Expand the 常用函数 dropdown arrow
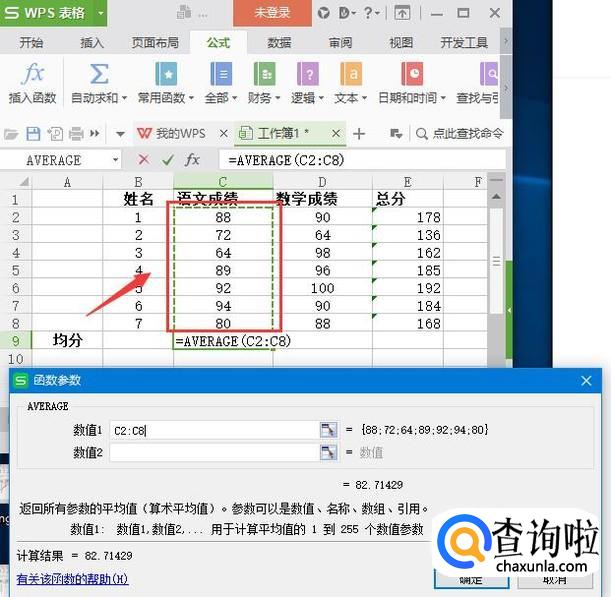The height and width of the screenshot is (597, 611). (x=191, y=98)
